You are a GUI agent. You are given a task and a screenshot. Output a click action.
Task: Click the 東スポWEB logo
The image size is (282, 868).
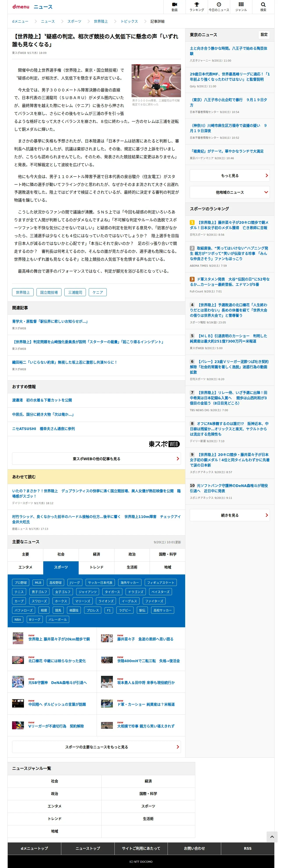pyautogui.click(x=164, y=444)
